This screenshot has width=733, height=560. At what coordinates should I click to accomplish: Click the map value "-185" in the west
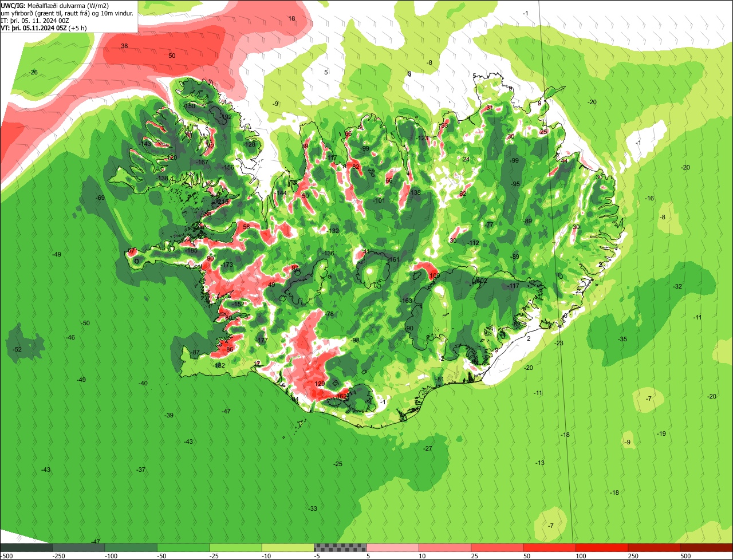pos(191,251)
